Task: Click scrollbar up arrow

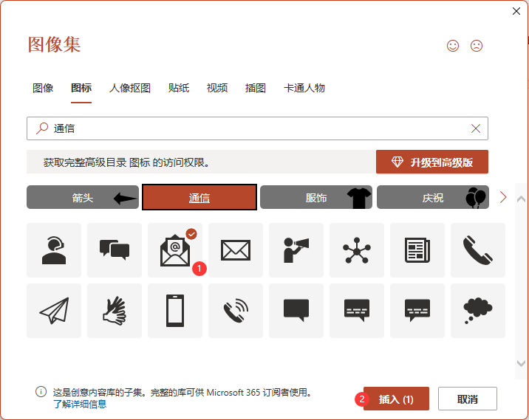Action: click(x=521, y=199)
